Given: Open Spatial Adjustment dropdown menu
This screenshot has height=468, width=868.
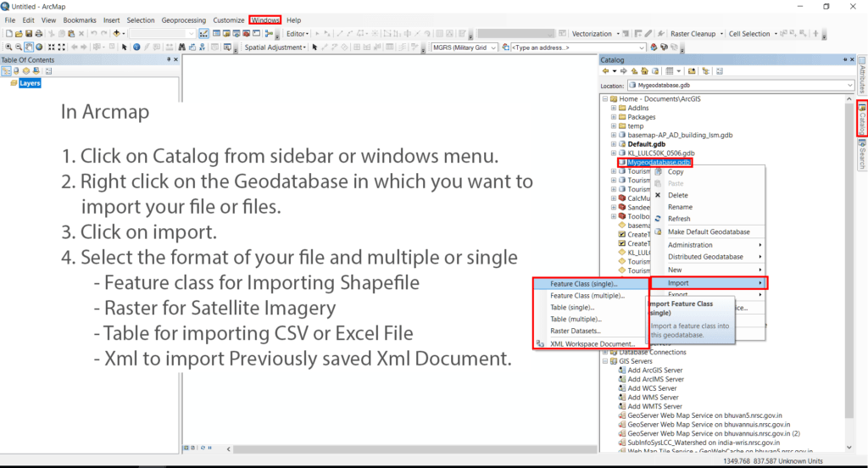Looking at the screenshot, I should 275,47.
